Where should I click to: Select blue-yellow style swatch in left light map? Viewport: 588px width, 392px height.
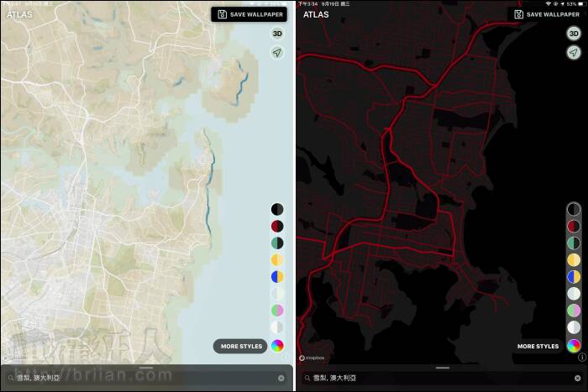277,276
